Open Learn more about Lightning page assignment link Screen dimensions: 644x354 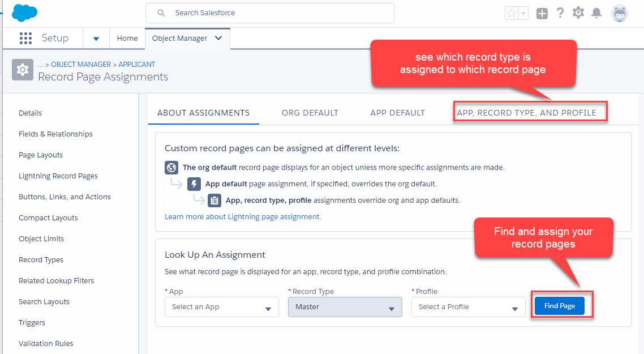point(243,216)
